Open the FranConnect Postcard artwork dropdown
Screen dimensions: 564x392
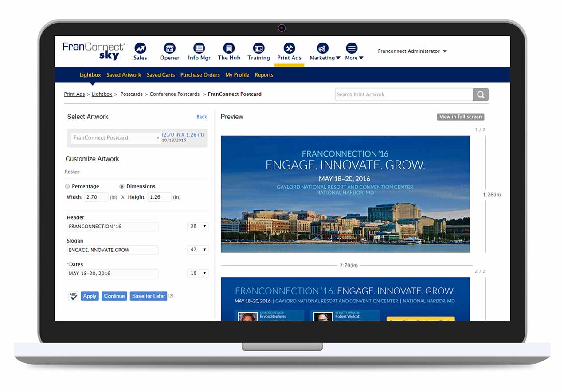[116, 138]
